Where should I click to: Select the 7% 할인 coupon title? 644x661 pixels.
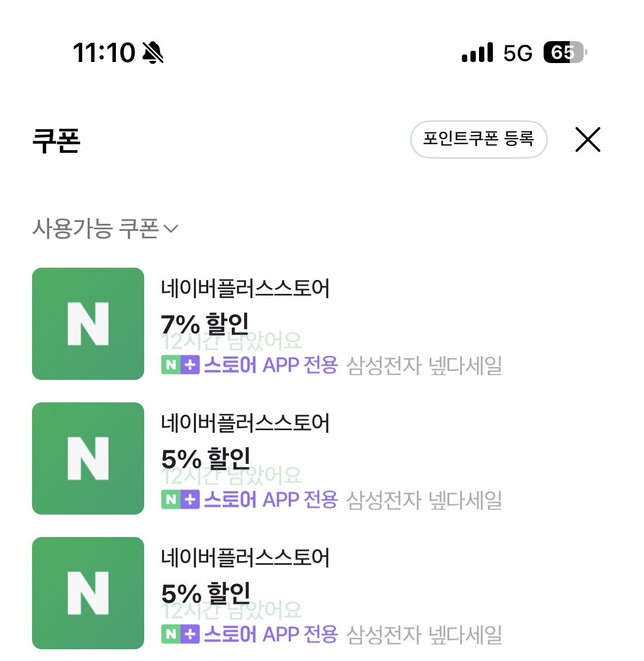(205, 324)
